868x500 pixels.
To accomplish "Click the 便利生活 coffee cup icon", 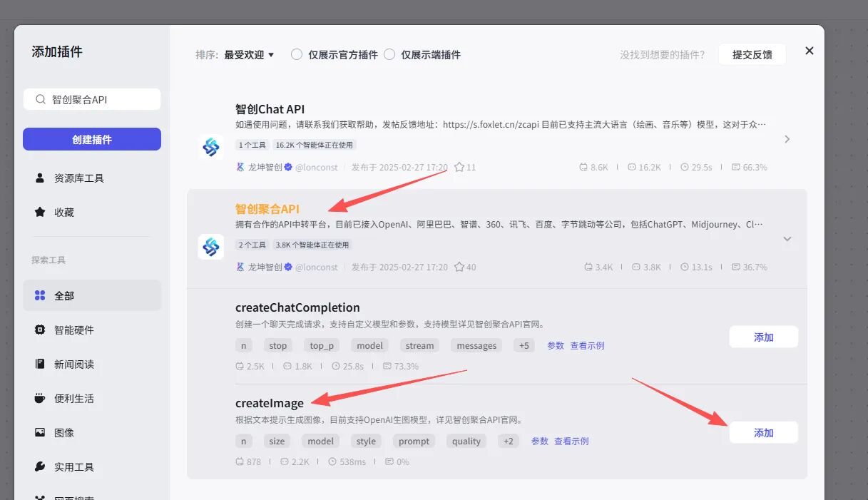I will pos(40,397).
